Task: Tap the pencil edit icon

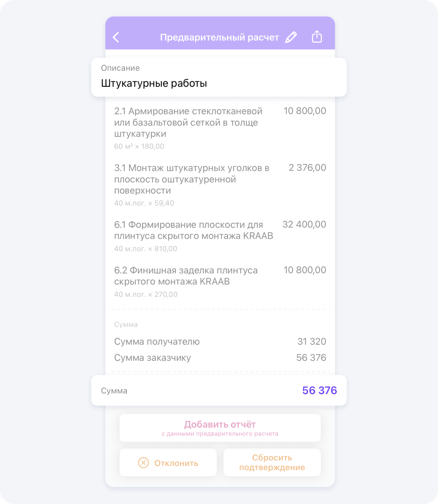Action: [291, 37]
